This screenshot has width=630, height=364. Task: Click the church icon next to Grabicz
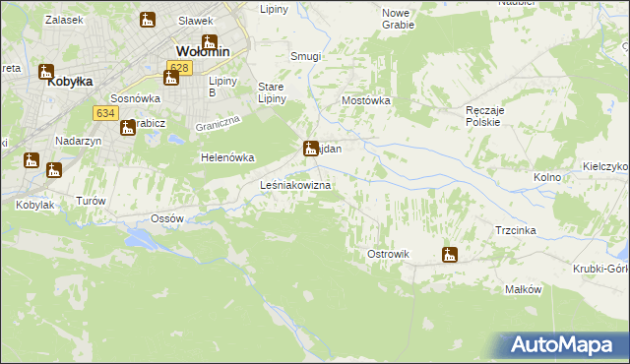point(128,128)
